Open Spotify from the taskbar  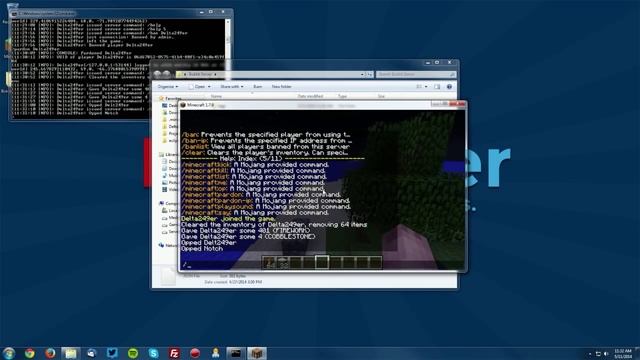coord(133,353)
